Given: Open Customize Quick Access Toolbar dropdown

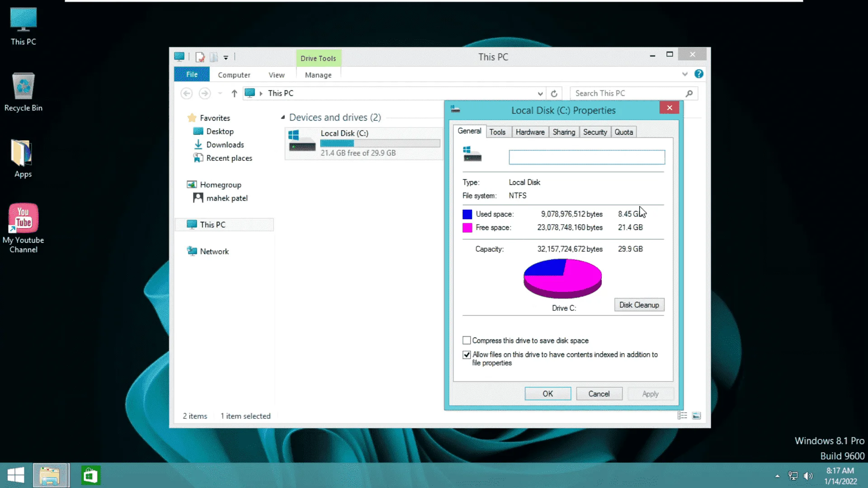Looking at the screenshot, I should (226, 57).
